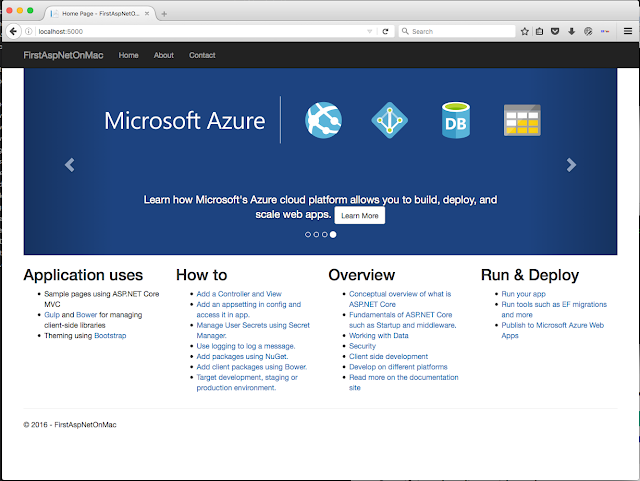Click the Azure table storage icon
640x481 pixels.
coord(522,120)
